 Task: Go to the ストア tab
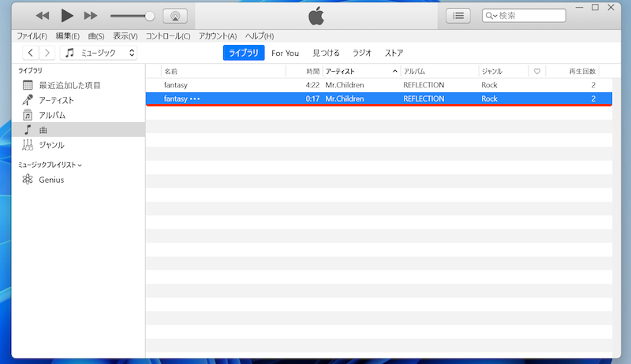click(x=394, y=53)
